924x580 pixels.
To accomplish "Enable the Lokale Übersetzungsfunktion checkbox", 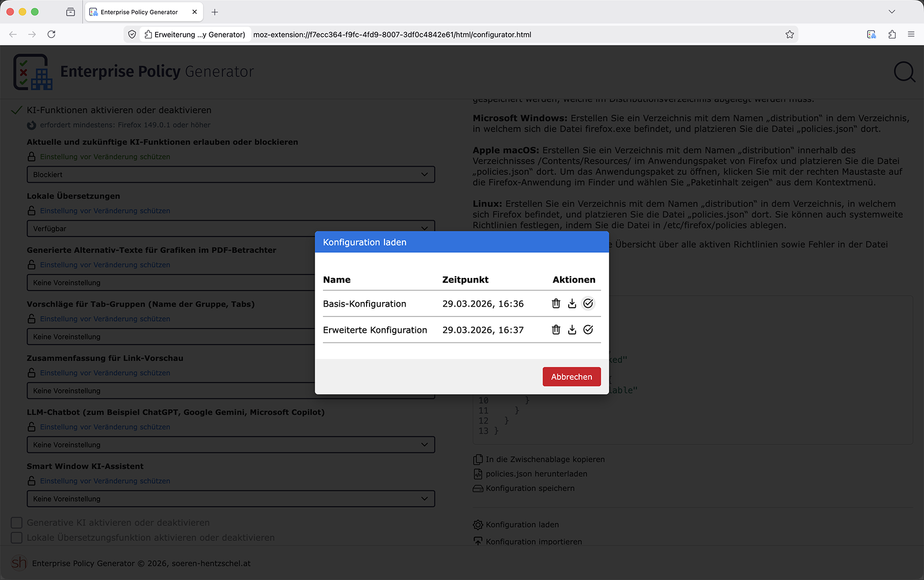I will point(17,537).
